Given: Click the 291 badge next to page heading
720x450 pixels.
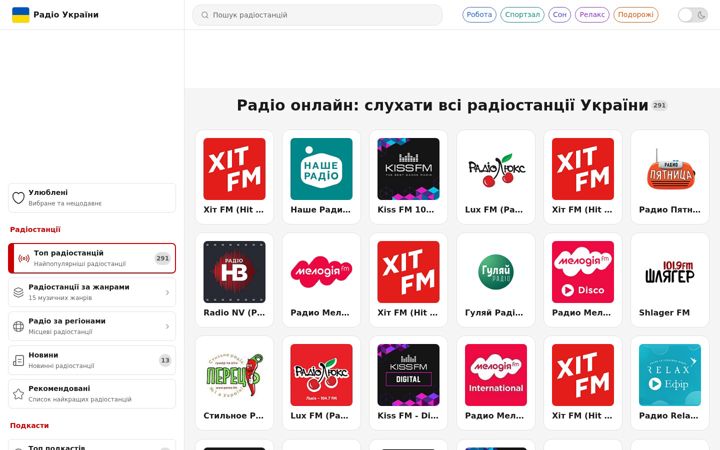Looking at the screenshot, I should coord(659,106).
